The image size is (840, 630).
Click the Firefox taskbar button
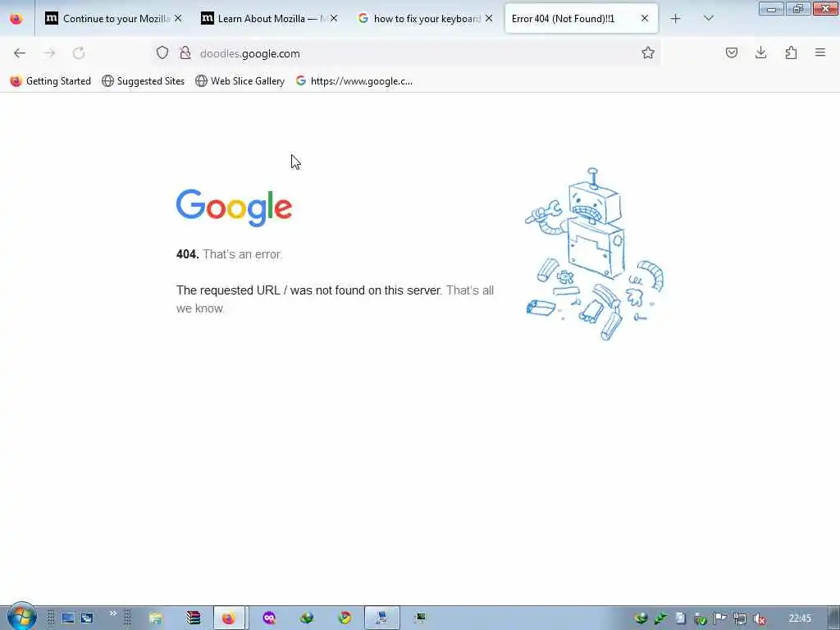(x=230, y=619)
